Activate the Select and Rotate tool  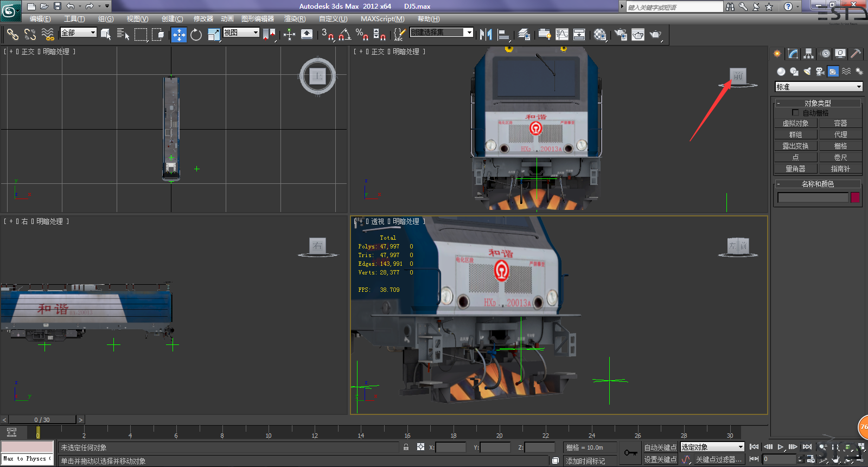(196, 35)
